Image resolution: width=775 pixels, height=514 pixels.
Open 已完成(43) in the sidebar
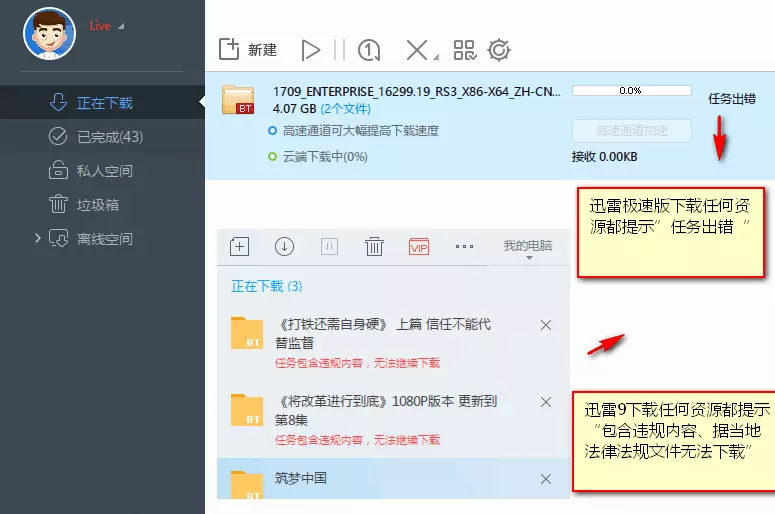(x=102, y=136)
